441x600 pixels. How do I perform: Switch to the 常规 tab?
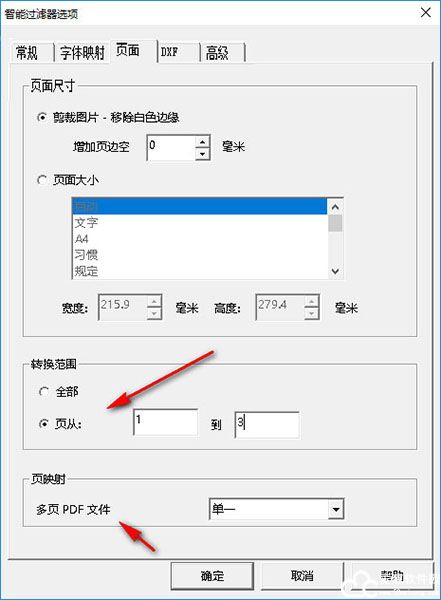27,52
